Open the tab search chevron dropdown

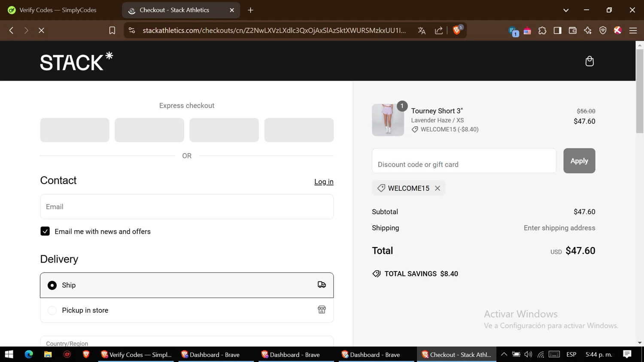tap(566, 10)
